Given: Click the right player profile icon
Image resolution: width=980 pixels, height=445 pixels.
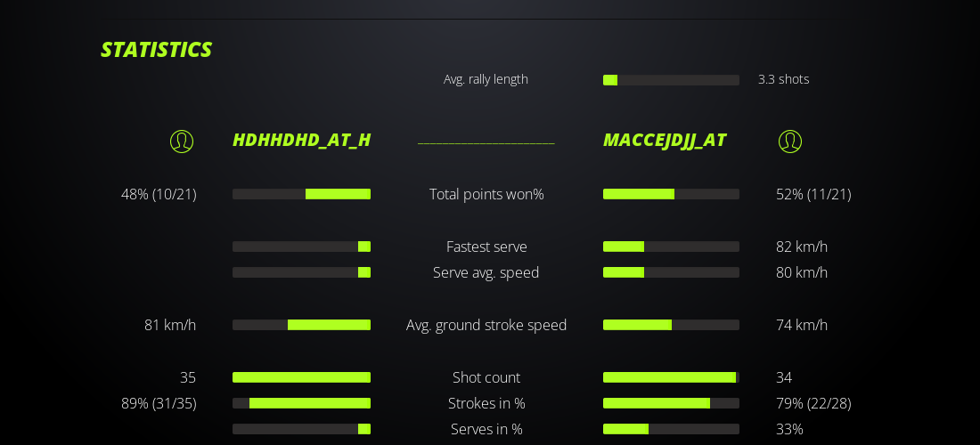Looking at the screenshot, I should point(790,142).
